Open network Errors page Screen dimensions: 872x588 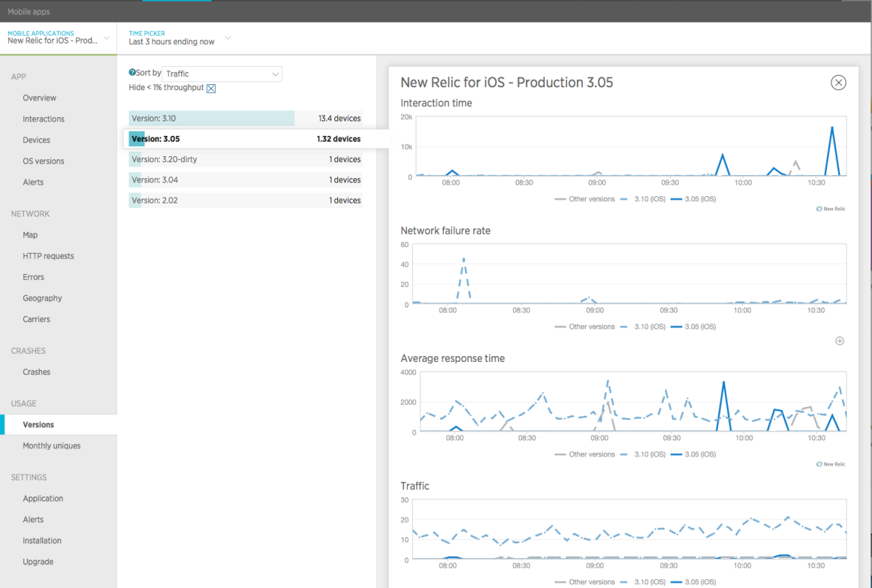[x=33, y=278]
